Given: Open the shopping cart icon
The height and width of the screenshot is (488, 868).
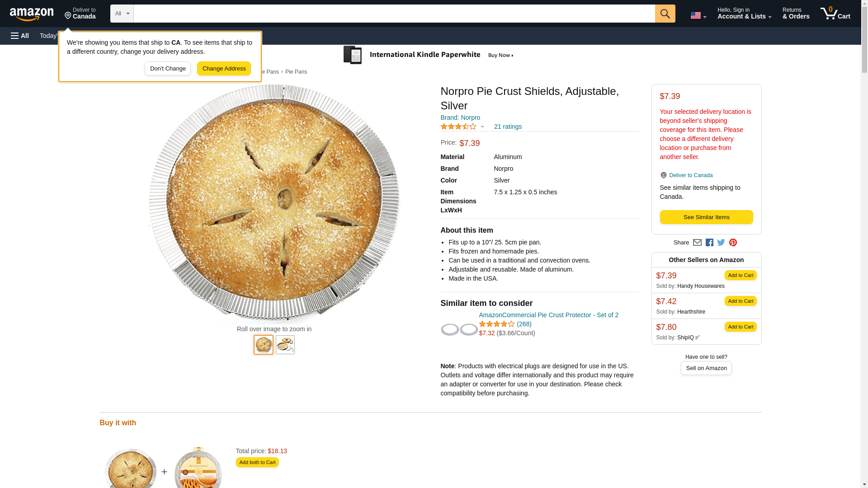Looking at the screenshot, I should tap(835, 14).
